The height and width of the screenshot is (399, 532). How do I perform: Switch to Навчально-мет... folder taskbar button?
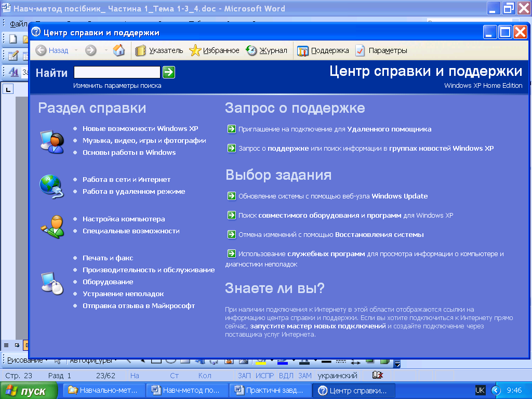103,391
